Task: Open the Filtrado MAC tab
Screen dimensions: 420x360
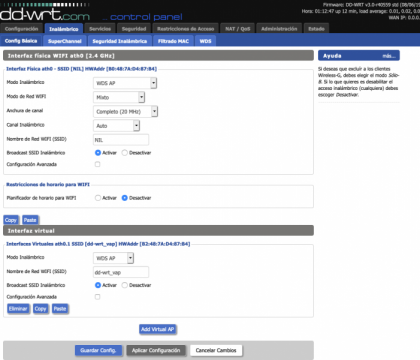Action: click(173, 41)
